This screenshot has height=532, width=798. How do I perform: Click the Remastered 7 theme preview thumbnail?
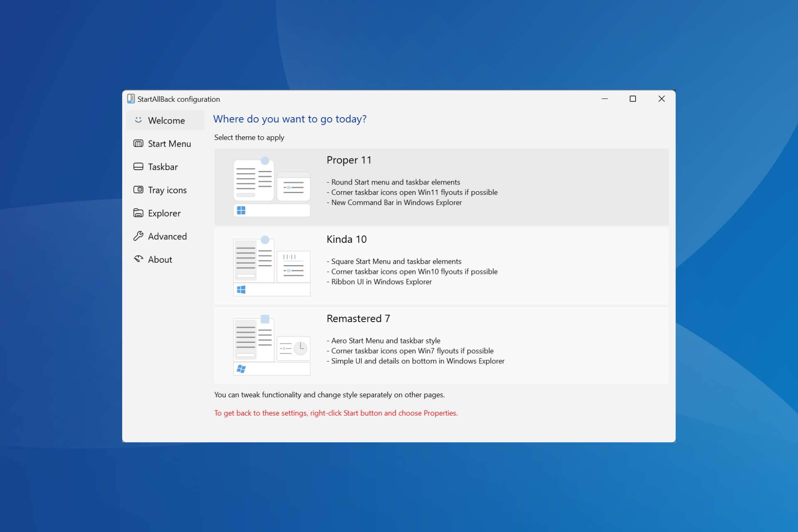click(x=272, y=345)
